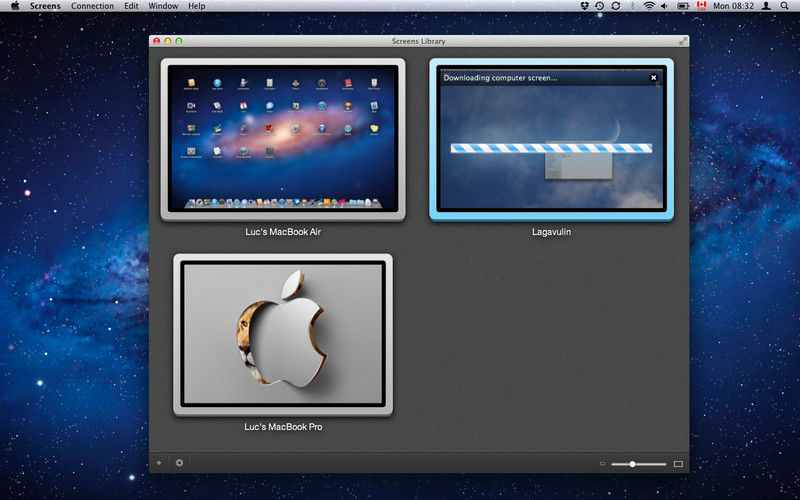This screenshot has width=800, height=500.
Task: Click the large thumbnail size icon
Action: 678,464
